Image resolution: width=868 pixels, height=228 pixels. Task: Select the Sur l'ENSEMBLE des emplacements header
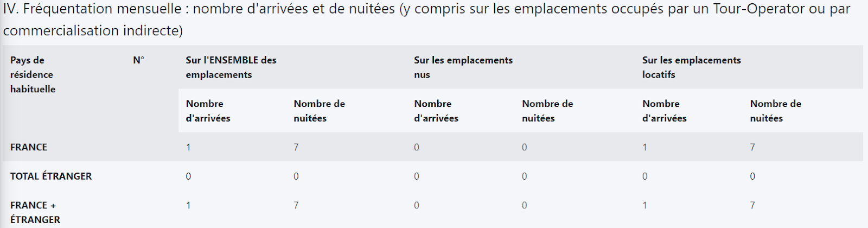[x=231, y=67]
